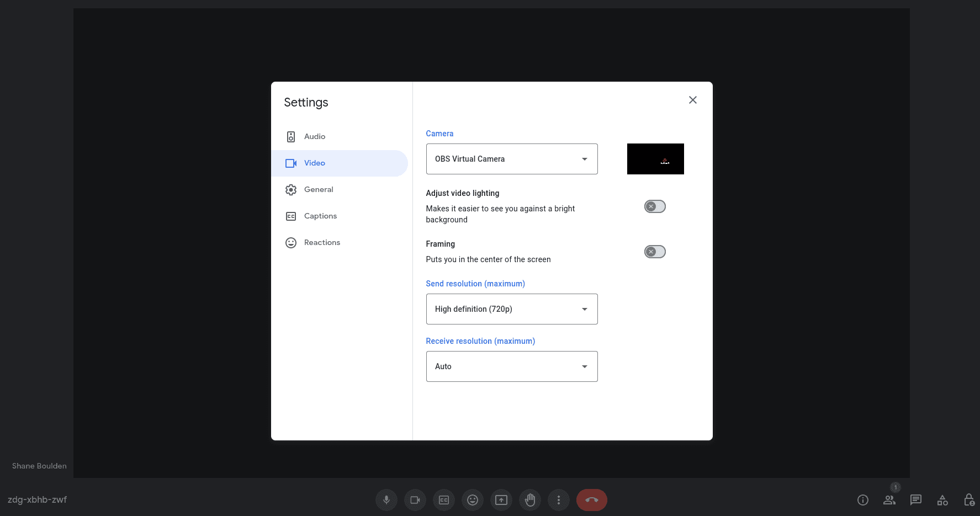Click the Framing heading text
980x516 pixels.
441,244
